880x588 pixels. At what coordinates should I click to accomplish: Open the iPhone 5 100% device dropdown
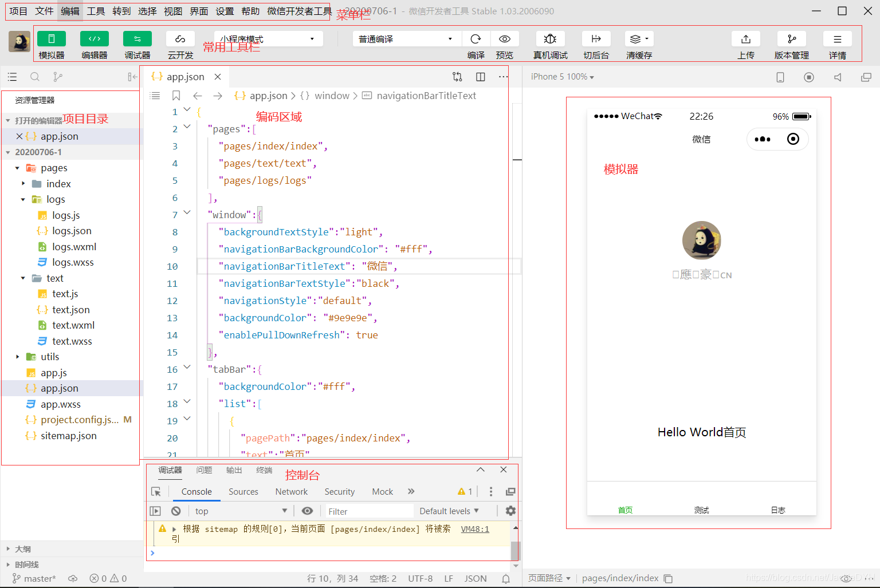(x=562, y=77)
